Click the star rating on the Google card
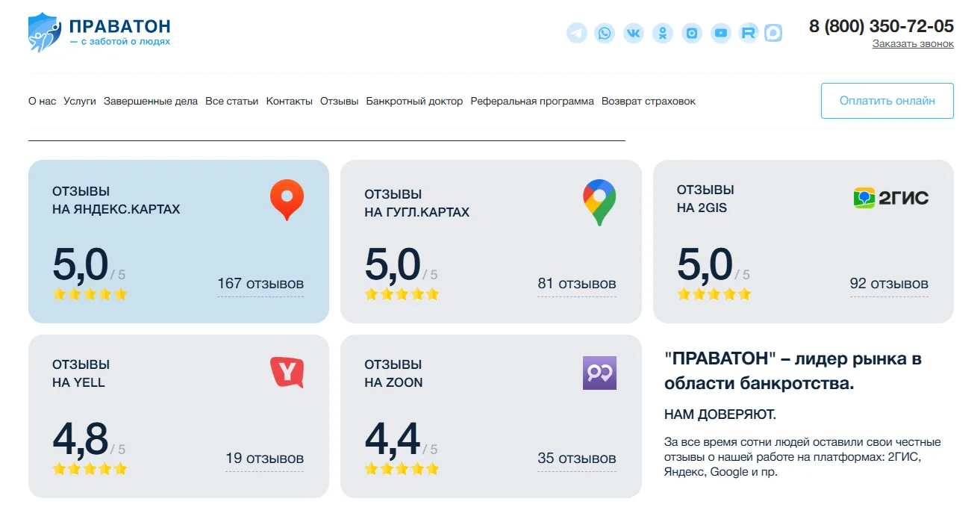This screenshot has width=980, height=522. pyautogui.click(x=402, y=294)
